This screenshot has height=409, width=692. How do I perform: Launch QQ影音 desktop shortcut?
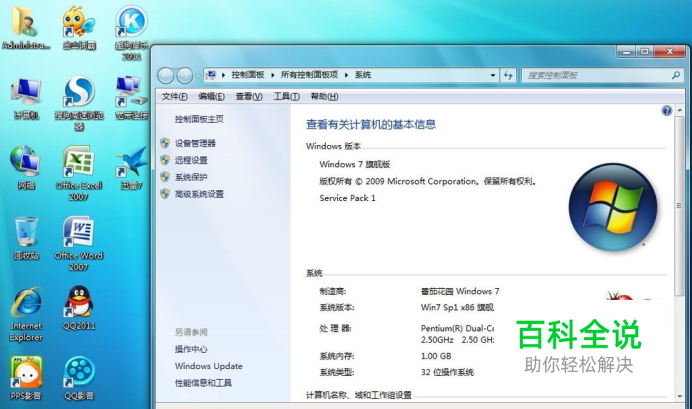click(79, 378)
